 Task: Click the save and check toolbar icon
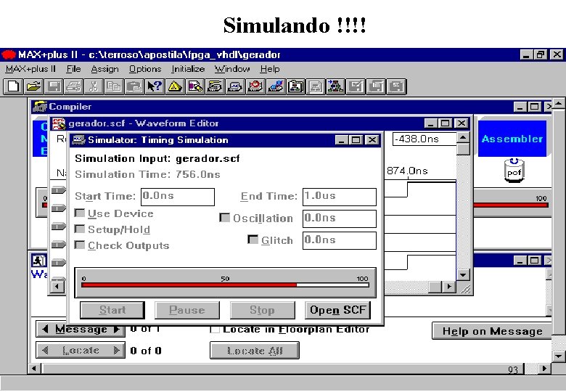[x=356, y=86]
